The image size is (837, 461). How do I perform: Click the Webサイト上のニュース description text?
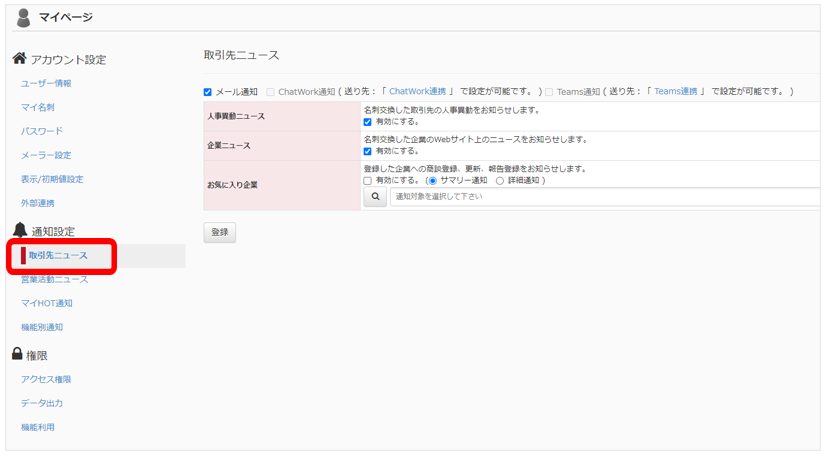click(477, 140)
